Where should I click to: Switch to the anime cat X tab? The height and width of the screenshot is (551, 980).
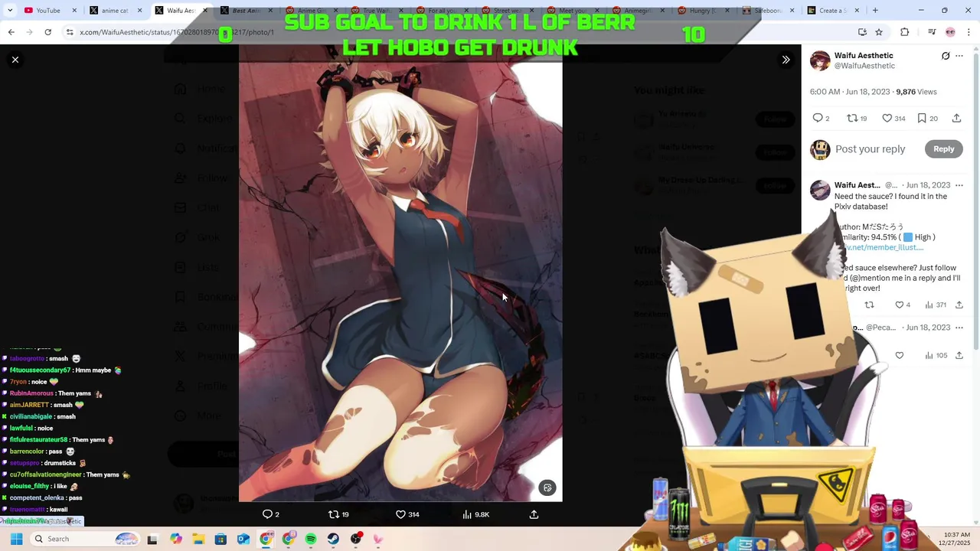click(115, 11)
